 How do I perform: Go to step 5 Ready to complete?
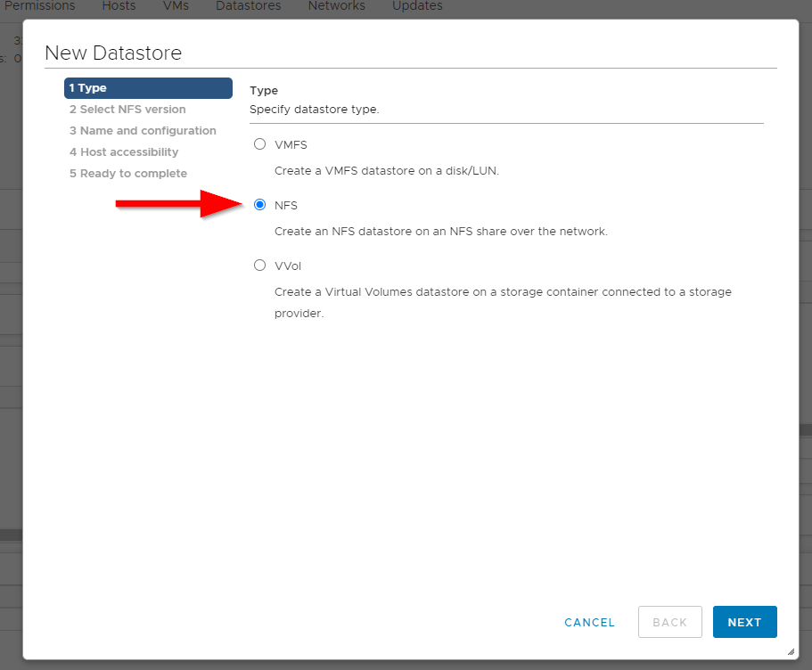(x=128, y=174)
